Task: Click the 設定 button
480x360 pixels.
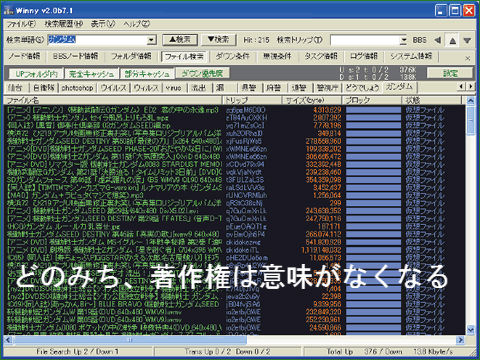Action: click(x=450, y=73)
